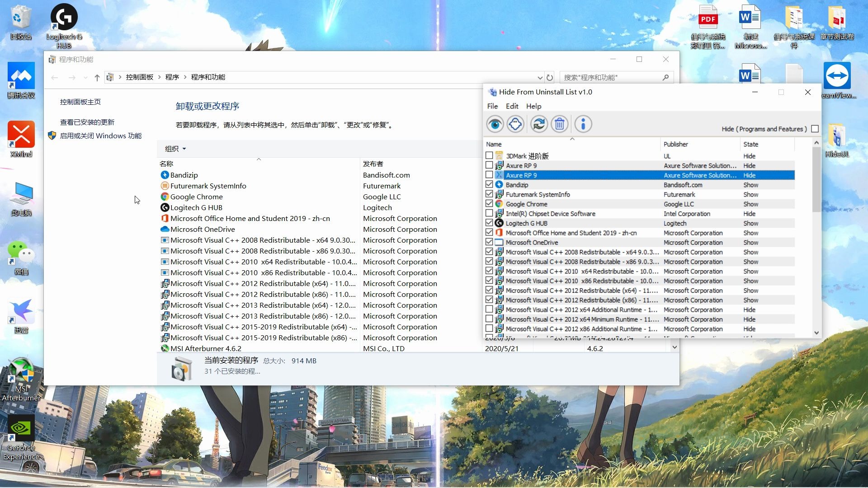868x488 pixels.
Task: Uncheck Google Chrome checkbox in Hide list
Action: 489,204
